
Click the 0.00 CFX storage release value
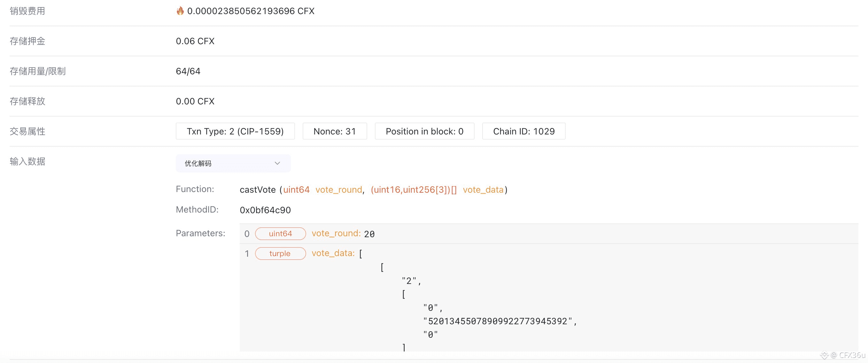pos(195,101)
